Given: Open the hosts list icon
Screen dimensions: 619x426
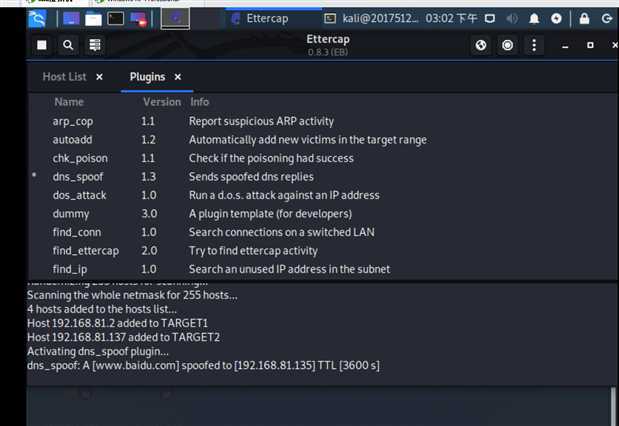Looking at the screenshot, I should point(95,45).
